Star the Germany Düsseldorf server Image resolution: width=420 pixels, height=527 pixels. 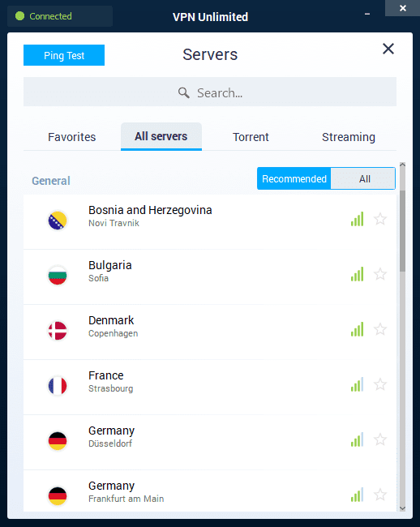pos(380,439)
